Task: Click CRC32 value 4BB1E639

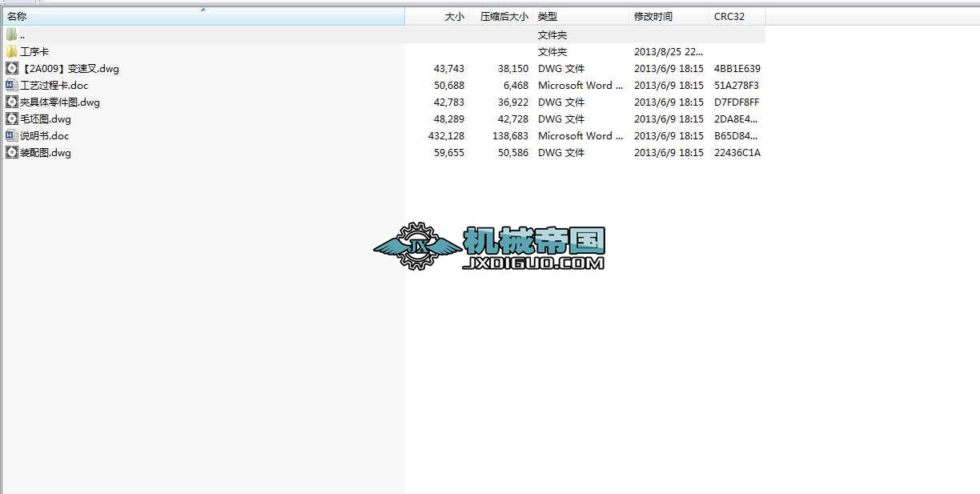Action: click(737, 69)
